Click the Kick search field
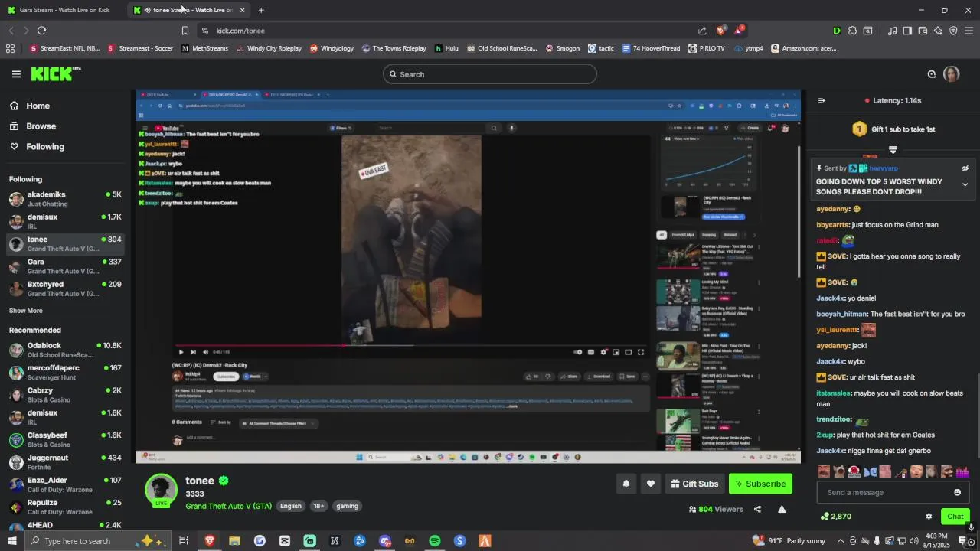Screen dimensions: 980x551 tap(490, 74)
